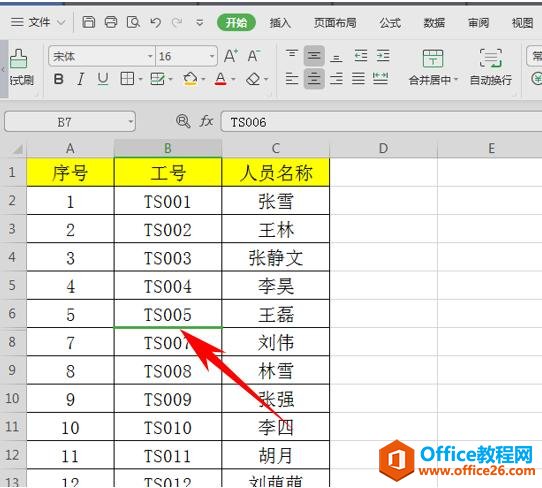Decrease indent icon

coord(361,55)
